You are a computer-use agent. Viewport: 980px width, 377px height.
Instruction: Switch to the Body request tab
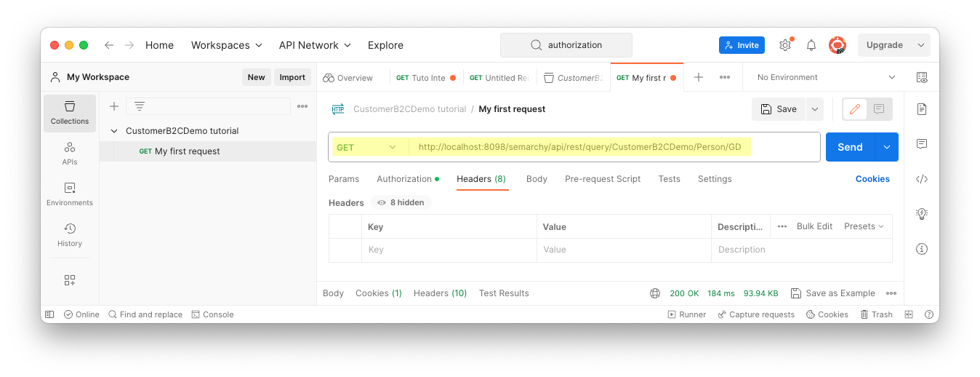coord(537,179)
